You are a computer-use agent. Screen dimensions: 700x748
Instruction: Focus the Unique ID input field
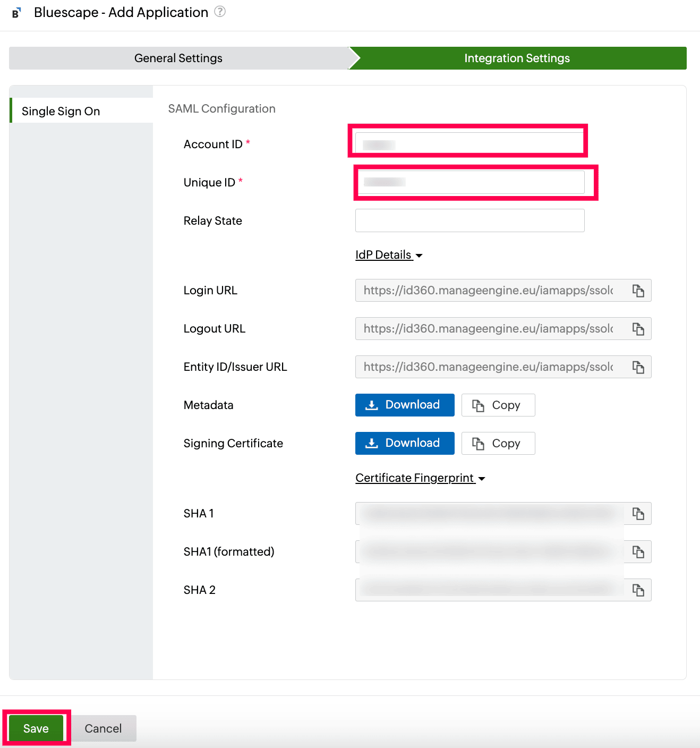[x=469, y=182]
